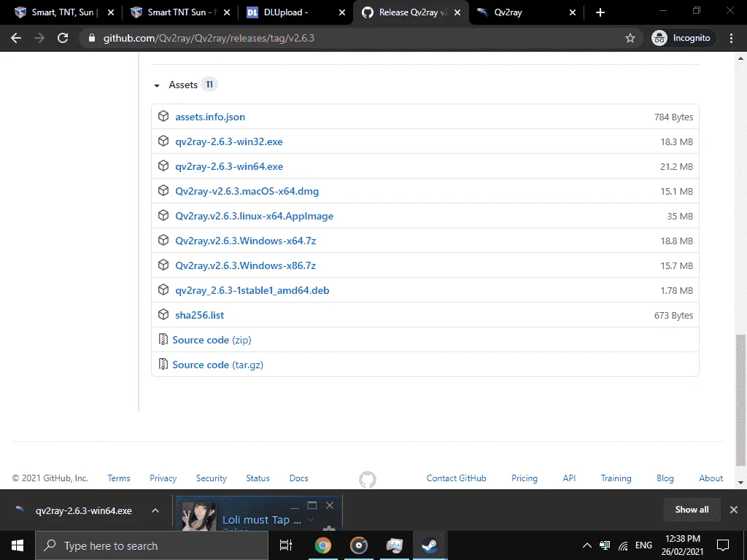Image resolution: width=747 pixels, height=560 pixels.
Task: Go back using the browser back arrow
Action: 16,38
